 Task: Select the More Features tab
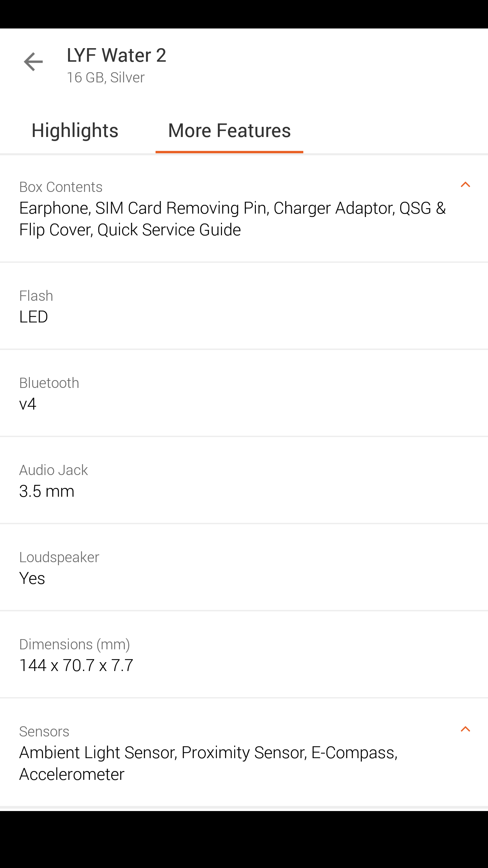(229, 131)
